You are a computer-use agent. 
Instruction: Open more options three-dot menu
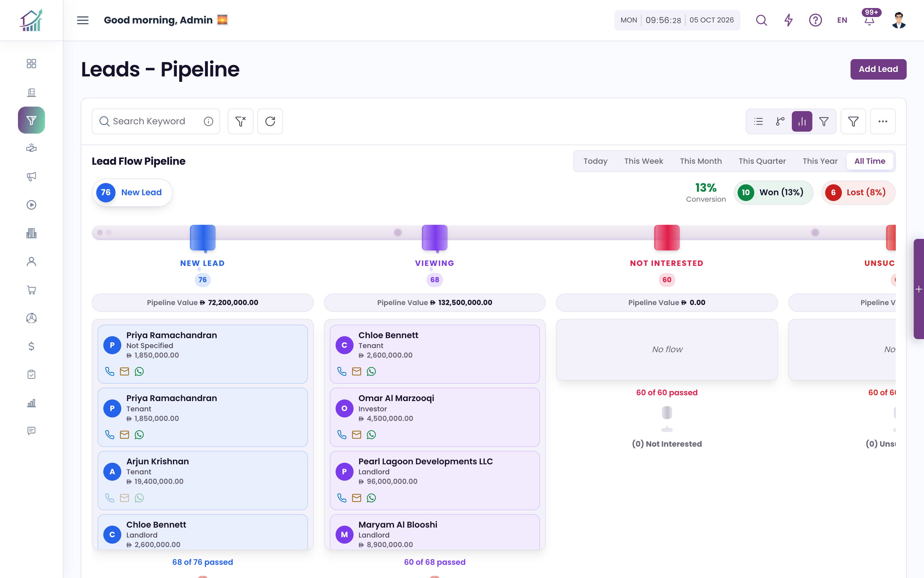tap(883, 121)
